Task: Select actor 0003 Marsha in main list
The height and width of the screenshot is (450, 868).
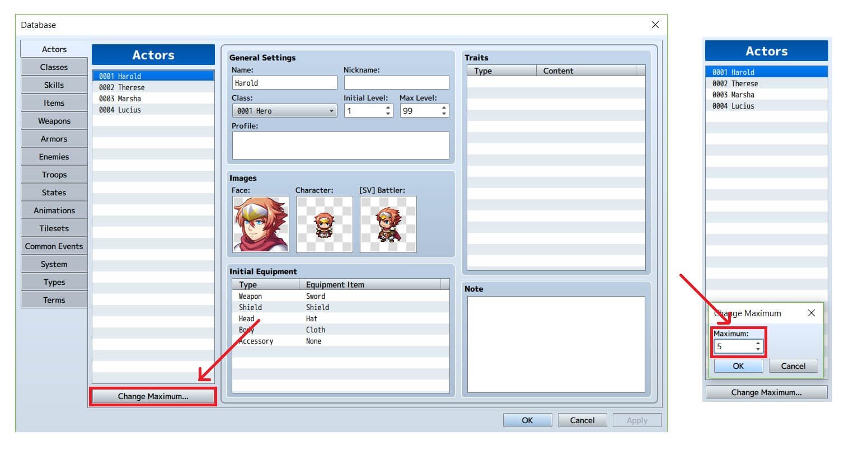Action: [x=153, y=99]
